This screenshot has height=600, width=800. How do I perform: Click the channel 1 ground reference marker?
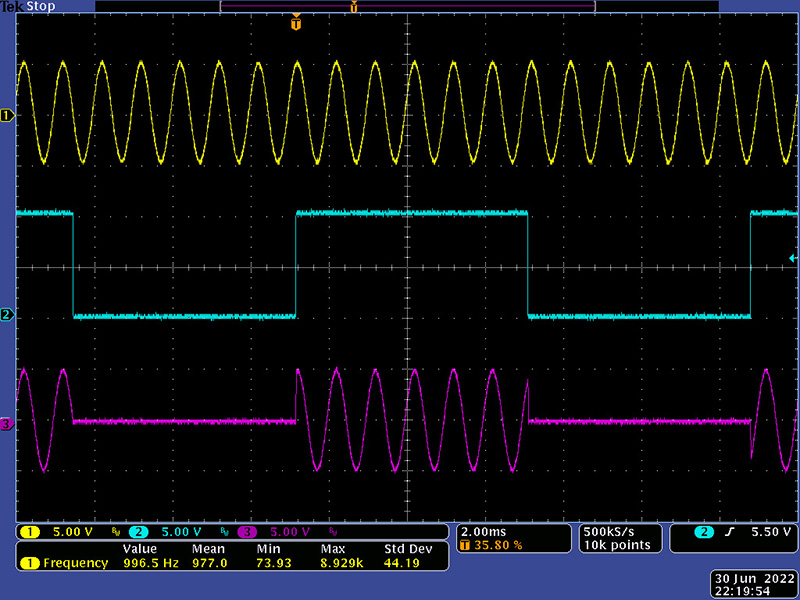point(7,115)
